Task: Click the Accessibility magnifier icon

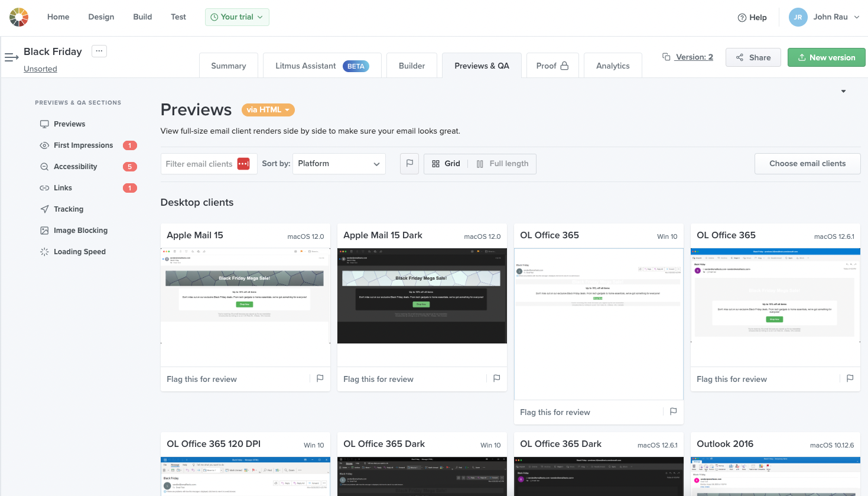Action: coord(44,167)
